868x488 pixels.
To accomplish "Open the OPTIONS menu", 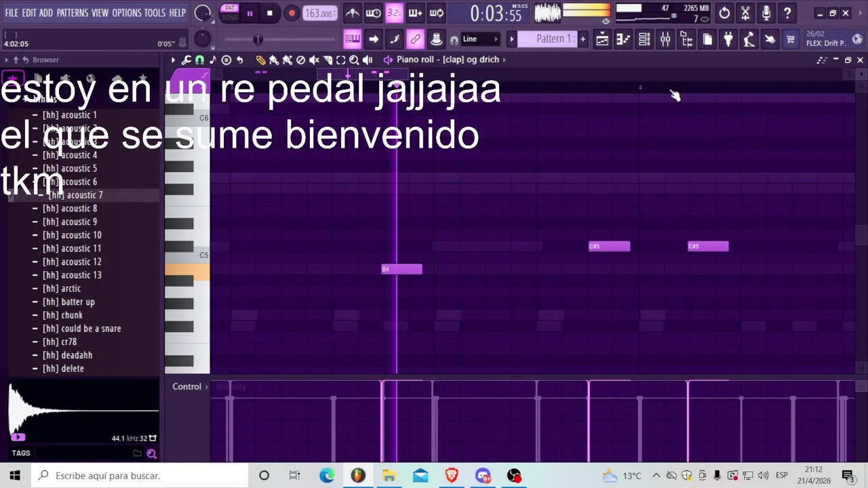I will [126, 13].
